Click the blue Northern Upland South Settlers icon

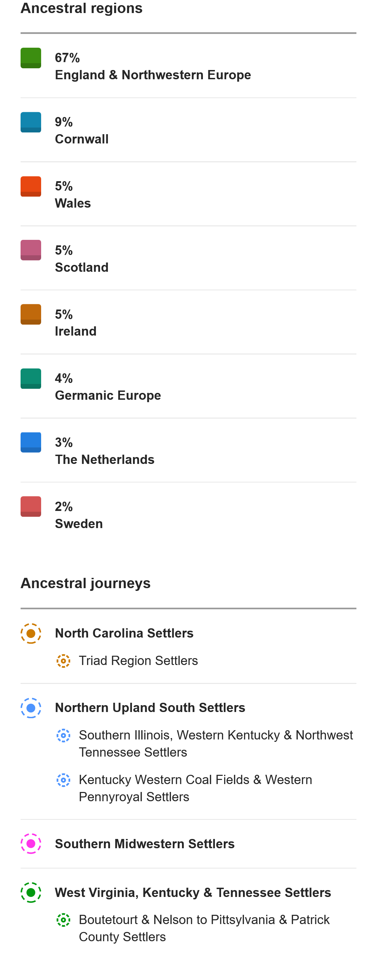point(31,708)
